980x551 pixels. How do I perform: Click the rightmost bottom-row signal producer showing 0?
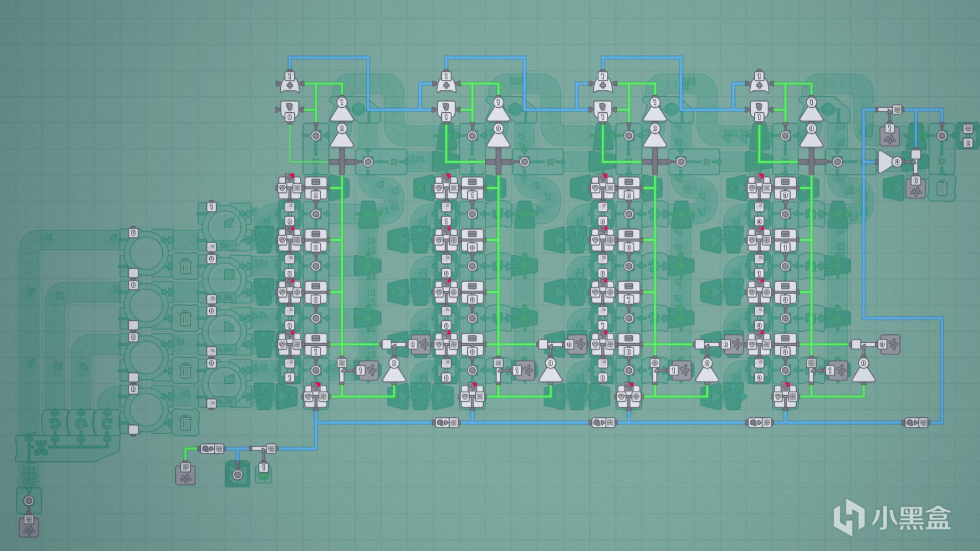click(x=890, y=344)
